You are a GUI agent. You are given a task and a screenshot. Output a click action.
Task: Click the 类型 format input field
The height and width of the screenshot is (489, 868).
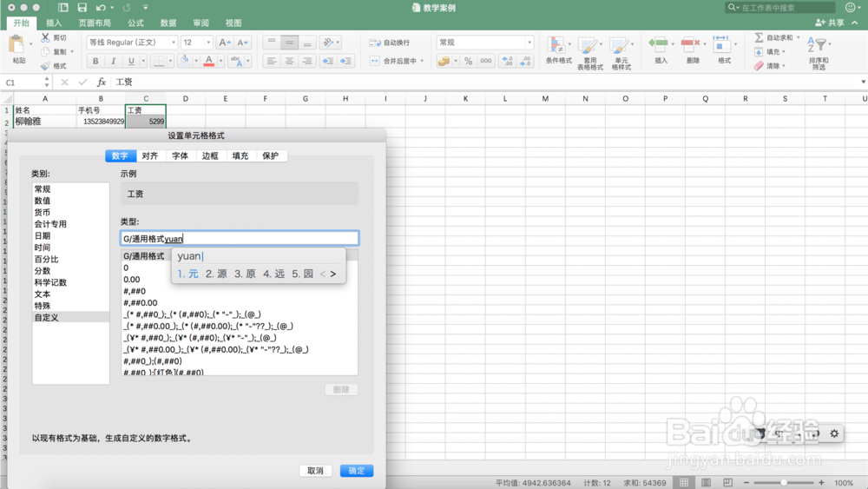click(240, 238)
